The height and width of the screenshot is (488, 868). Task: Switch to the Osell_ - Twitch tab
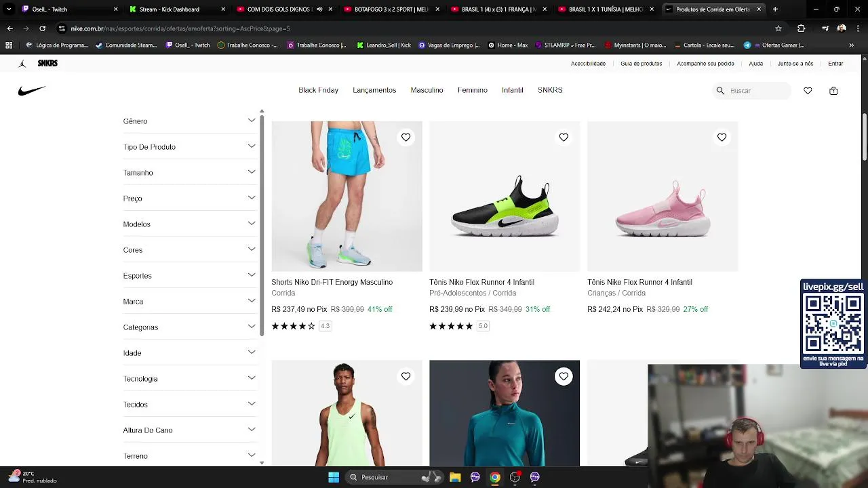click(68, 9)
